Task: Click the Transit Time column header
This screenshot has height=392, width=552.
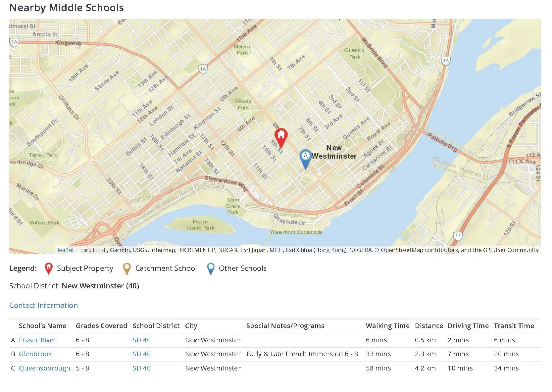Action: point(514,326)
